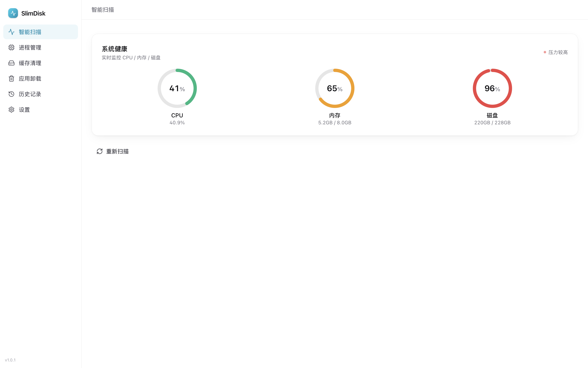This screenshot has height=368, width=588.
Task: Click the 5.2GB / 8.0GB memory value
Action: [x=335, y=123]
